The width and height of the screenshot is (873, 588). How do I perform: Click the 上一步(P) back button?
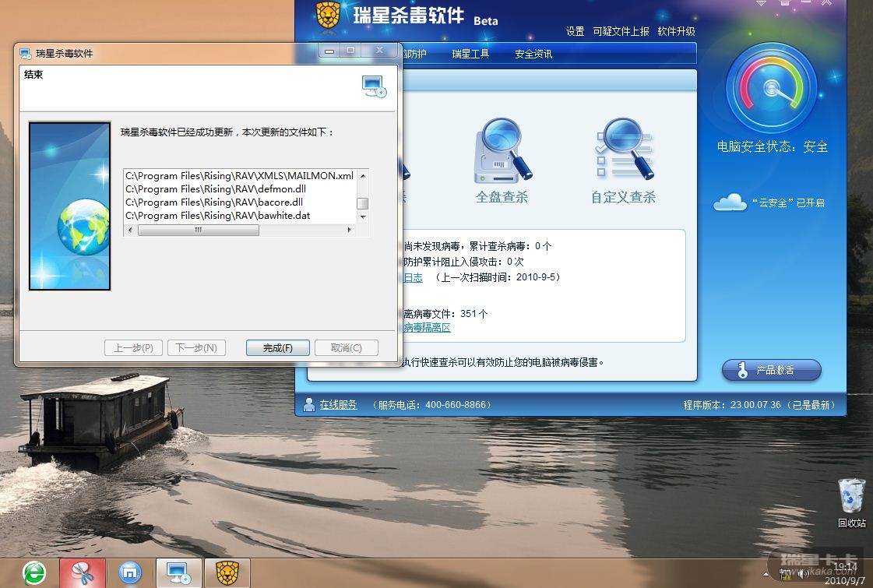pyautogui.click(x=134, y=347)
